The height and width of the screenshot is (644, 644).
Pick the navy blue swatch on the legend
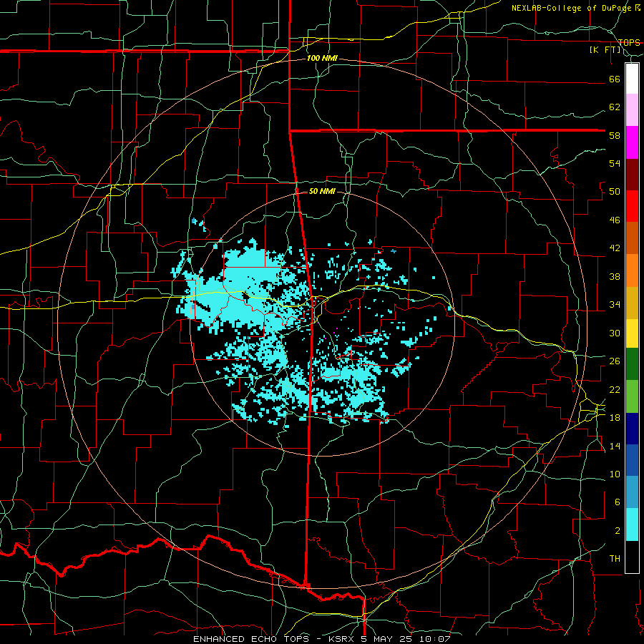point(632,429)
